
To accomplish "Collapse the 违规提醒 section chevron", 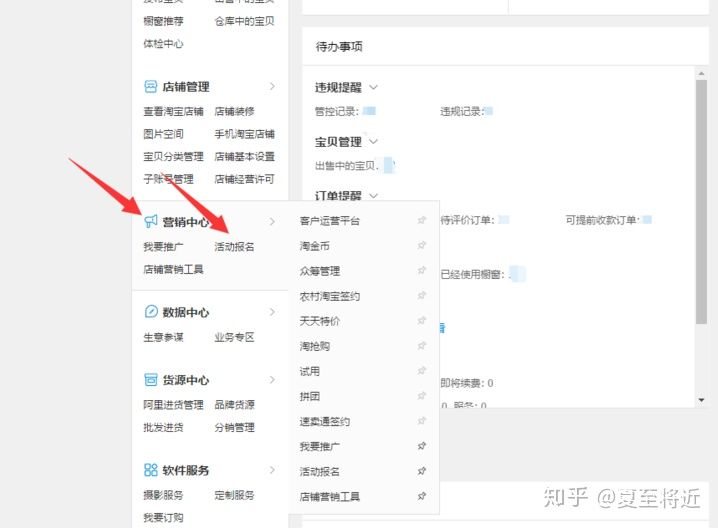I will [x=373, y=87].
